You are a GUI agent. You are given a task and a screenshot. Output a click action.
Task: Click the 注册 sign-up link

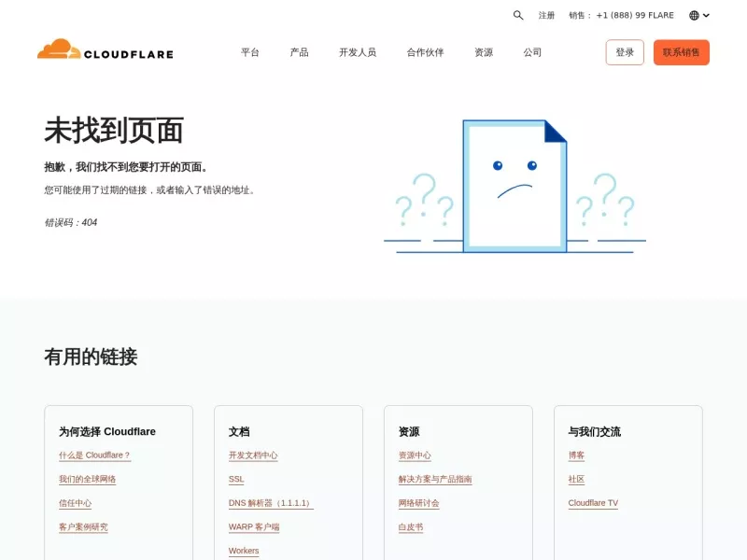[x=546, y=15]
